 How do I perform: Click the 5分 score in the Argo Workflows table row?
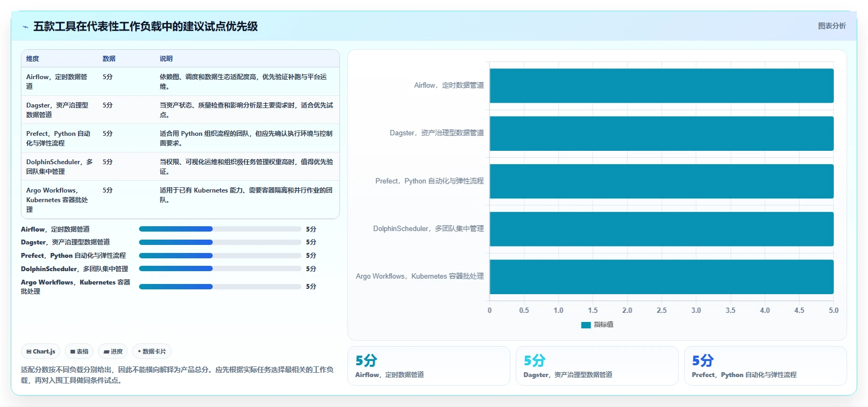(x=107, y=190)
